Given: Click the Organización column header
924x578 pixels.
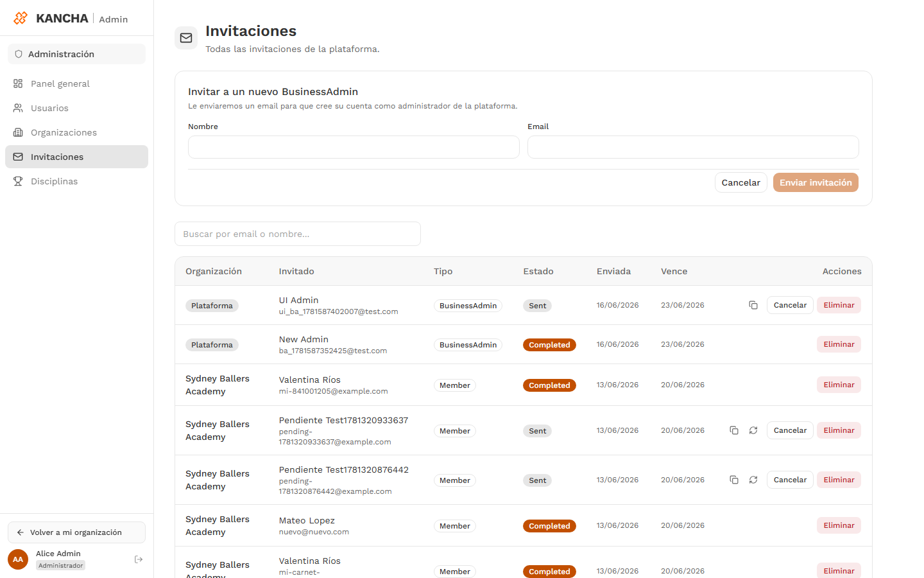Looking at the screenshot, I should click(x=214, y=271).
